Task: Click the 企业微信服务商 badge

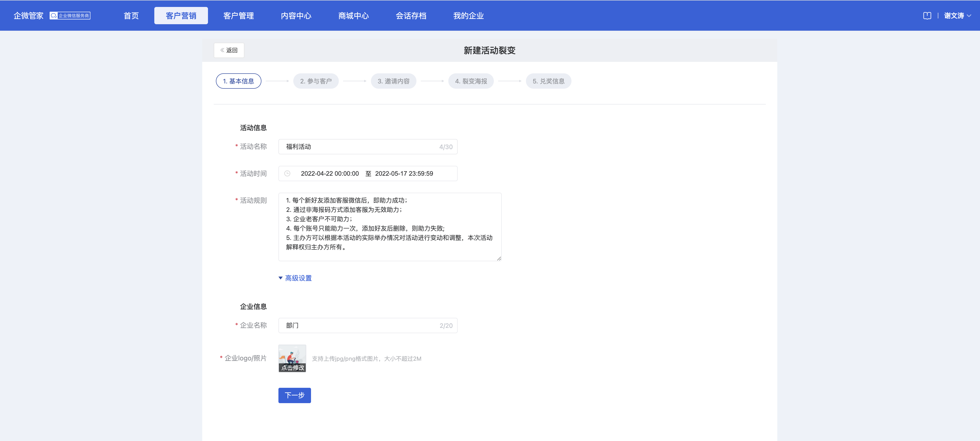Action: tap(70, 16)
